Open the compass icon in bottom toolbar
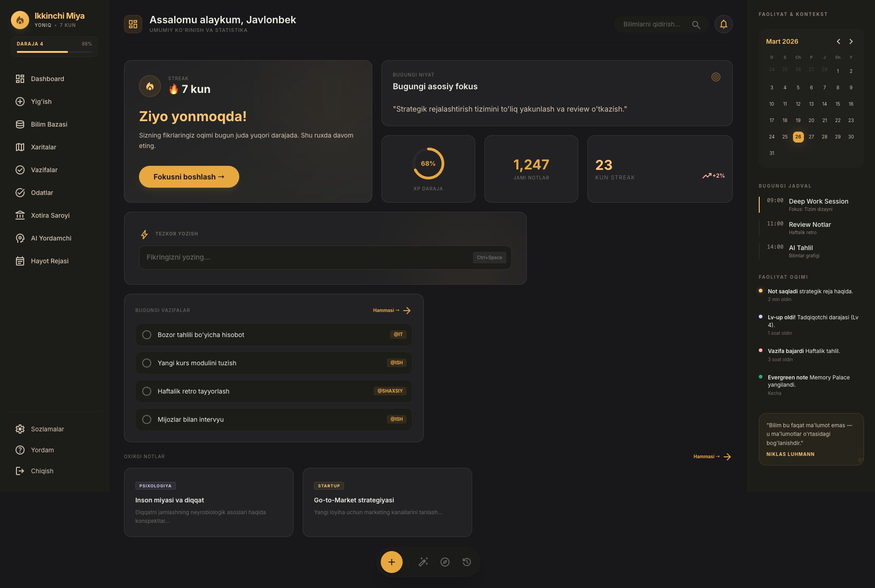This screenshot has width=875, height=588. pos(445,562)
